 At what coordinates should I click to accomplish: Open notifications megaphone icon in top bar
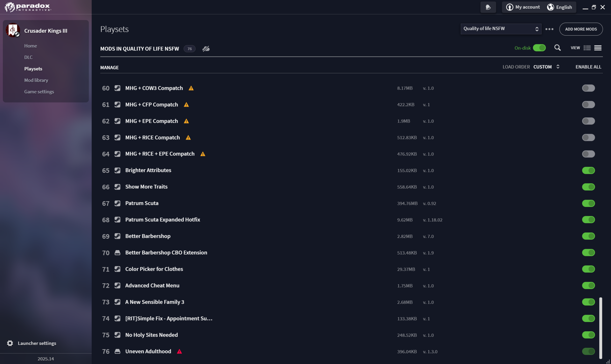[488, 7]
